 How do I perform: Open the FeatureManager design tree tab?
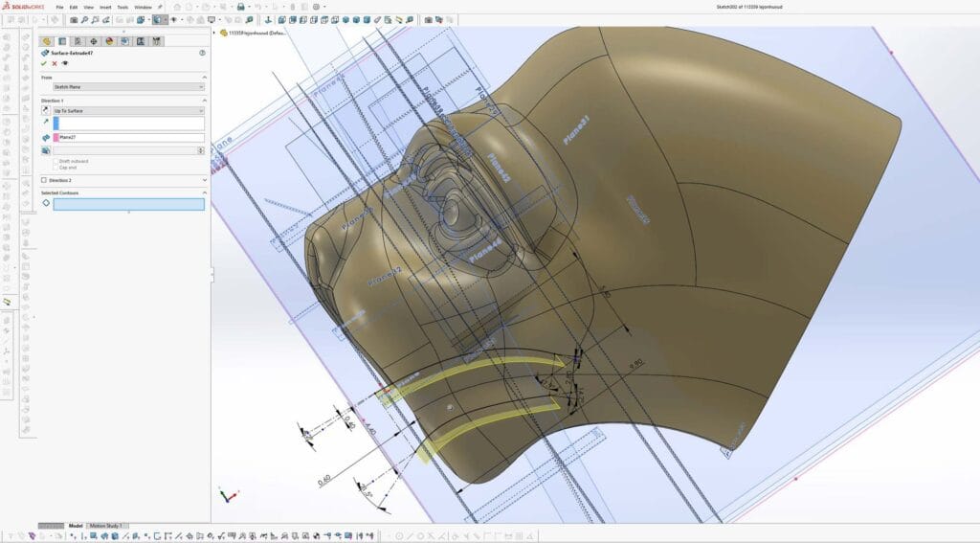pos(46,41)
